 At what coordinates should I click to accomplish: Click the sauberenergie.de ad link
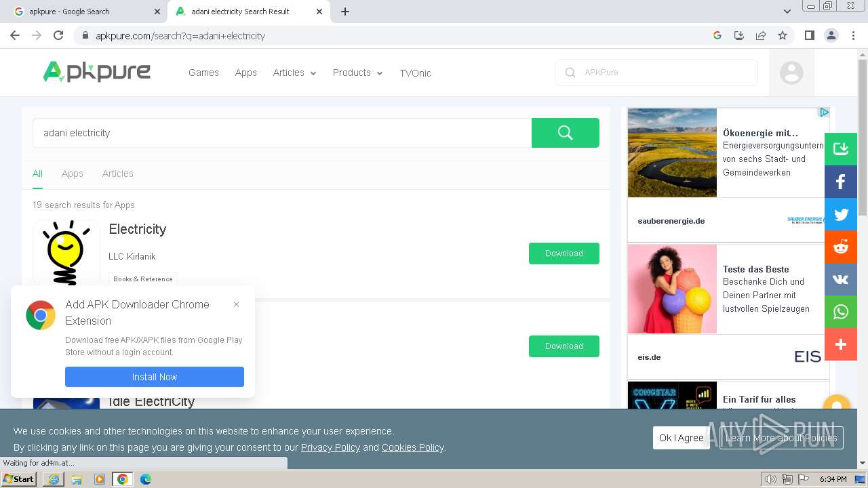click(x=671, y=221)
